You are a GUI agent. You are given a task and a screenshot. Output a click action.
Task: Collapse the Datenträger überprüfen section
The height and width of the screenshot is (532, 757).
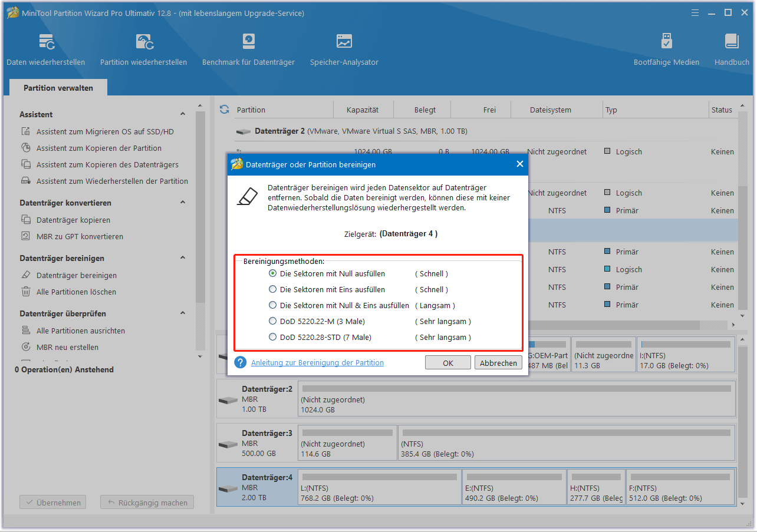point(183,313)
